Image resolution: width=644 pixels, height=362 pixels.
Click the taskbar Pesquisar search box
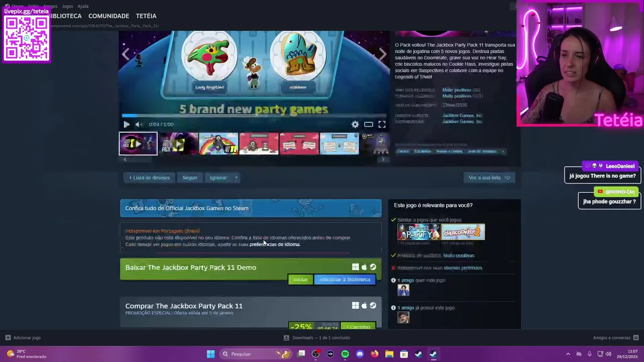[257, 354]
